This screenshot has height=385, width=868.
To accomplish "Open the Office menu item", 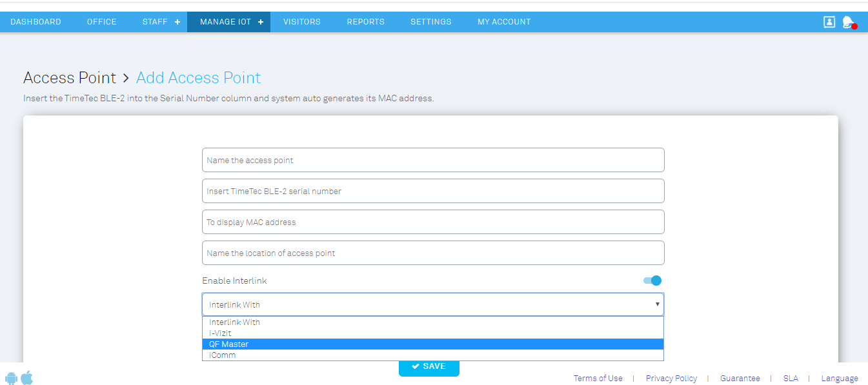I will coord(102,22).
